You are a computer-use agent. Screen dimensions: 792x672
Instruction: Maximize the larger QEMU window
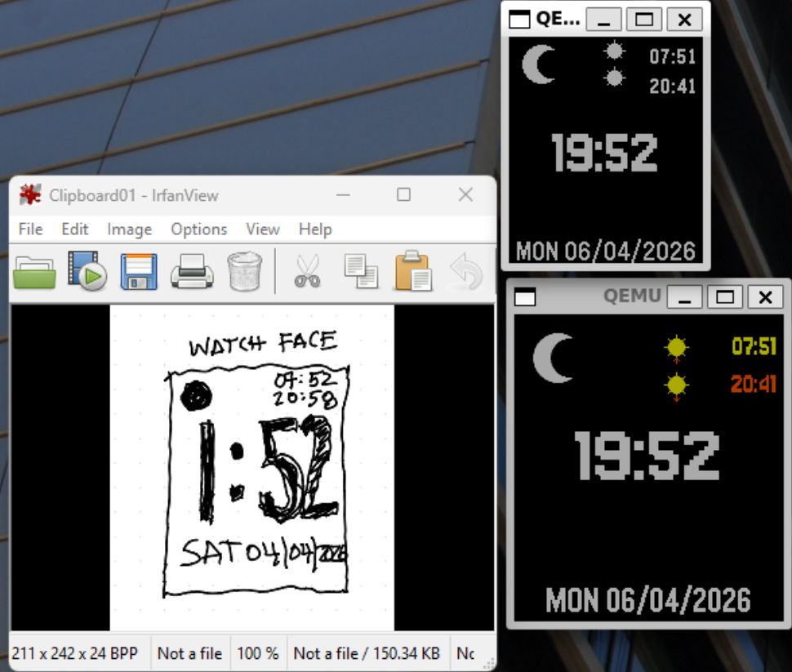click(x=724, y=297)
